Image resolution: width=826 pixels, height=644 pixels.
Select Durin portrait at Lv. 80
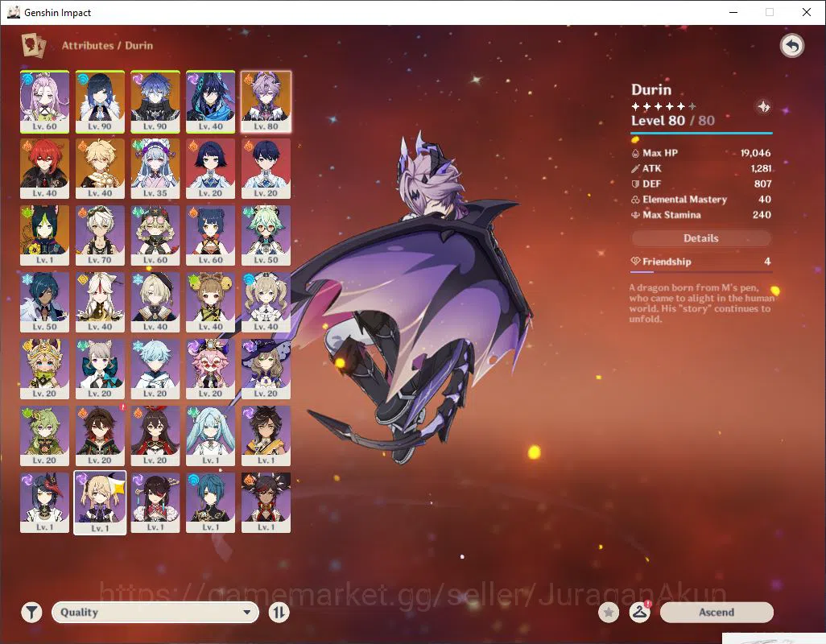[x=266, y=102]
